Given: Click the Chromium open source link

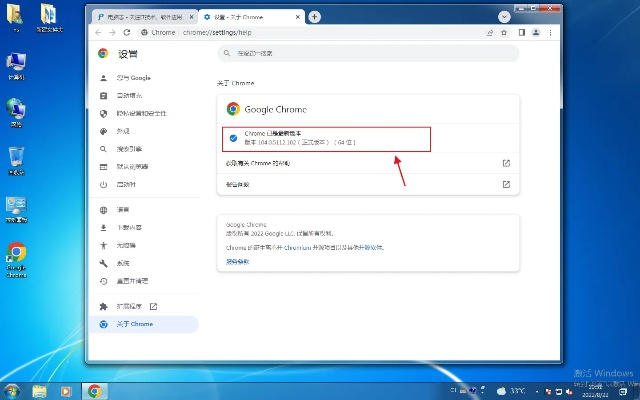Looking at the screenshot, I should pyautogui.click(x=297, y=246).
